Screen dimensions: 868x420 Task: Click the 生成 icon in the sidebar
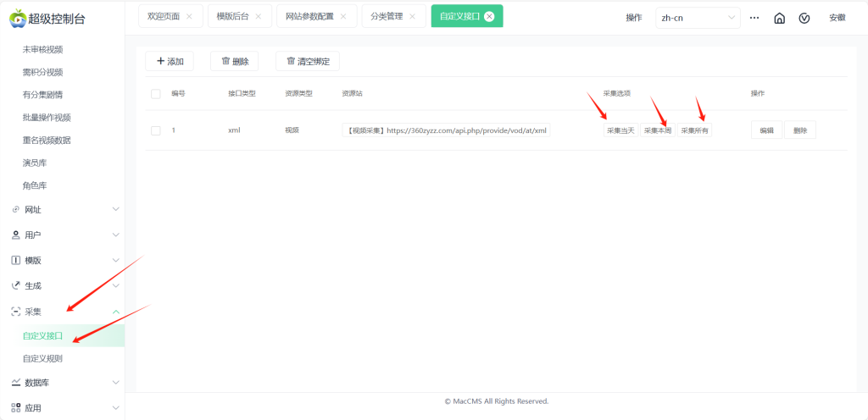click(15, 285)
